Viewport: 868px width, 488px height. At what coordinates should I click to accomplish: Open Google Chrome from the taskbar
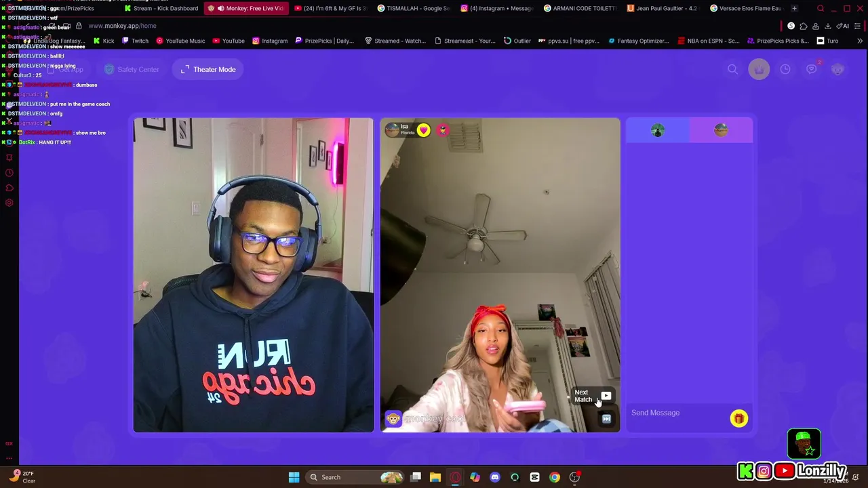pos(555,477)
